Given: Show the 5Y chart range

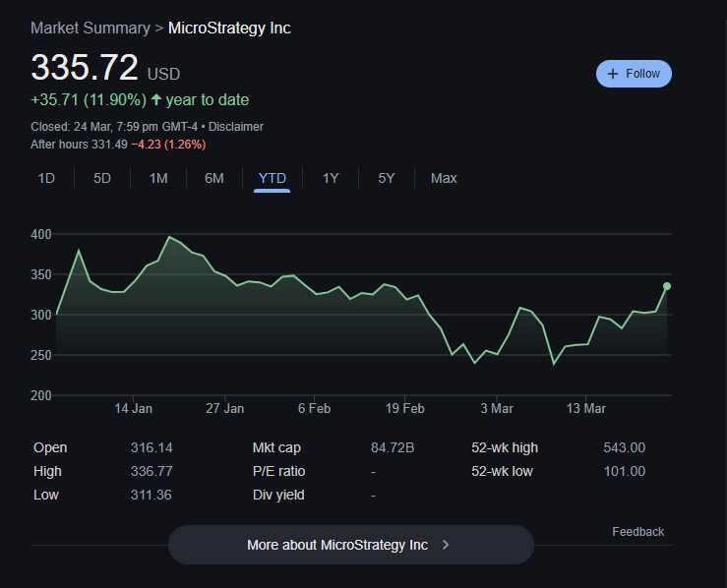Looking at the screenshot, I should [387, 178].
